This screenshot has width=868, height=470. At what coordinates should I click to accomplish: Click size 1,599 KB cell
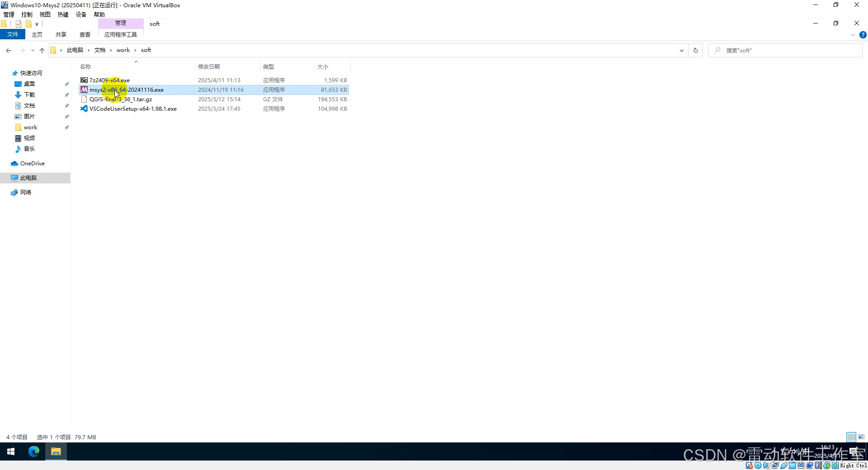pyautogui.click(x=335, y=80)
